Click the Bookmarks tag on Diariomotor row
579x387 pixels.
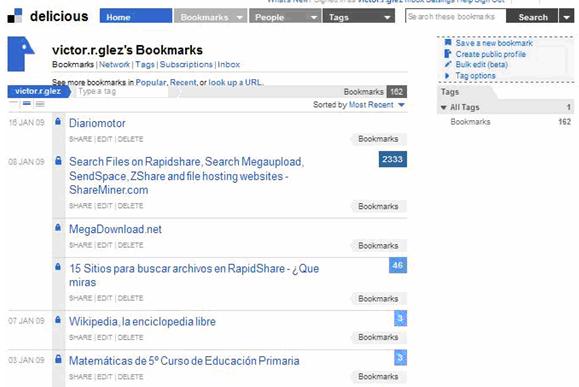(x=378, y=139)
